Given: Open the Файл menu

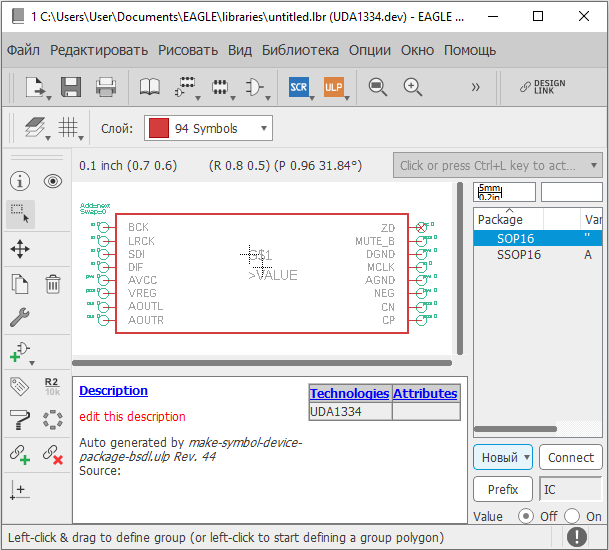Looking at the screenshot, I should coord(23,50).
